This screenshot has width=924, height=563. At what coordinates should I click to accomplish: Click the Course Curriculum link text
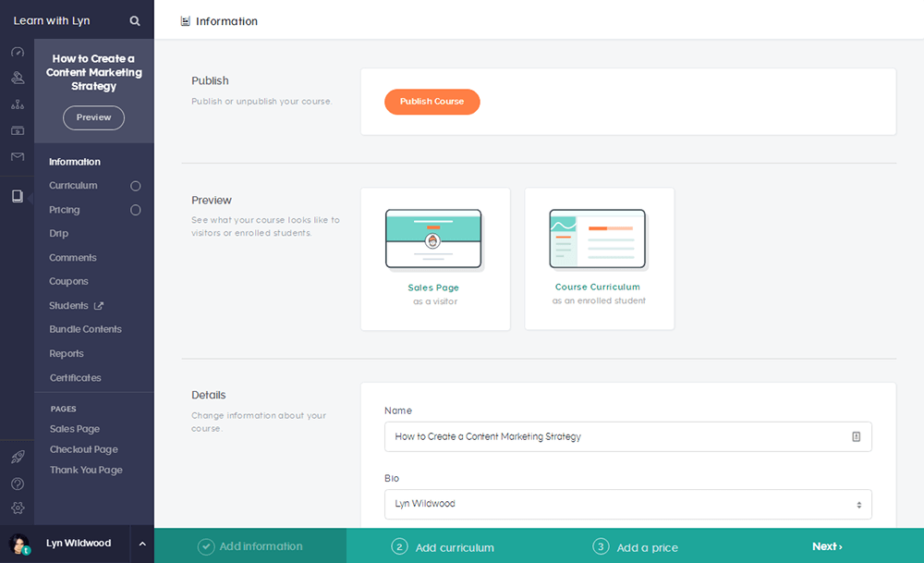pos(598,288)
